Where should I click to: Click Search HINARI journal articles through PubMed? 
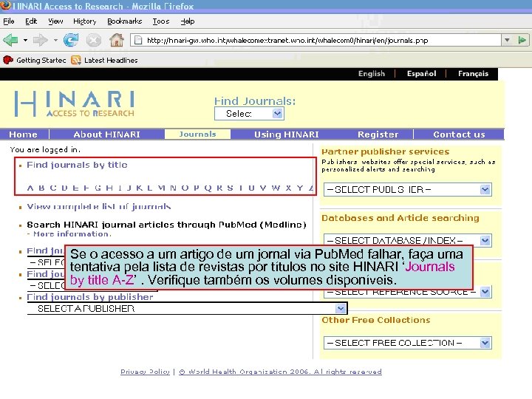tap(166, 225)
